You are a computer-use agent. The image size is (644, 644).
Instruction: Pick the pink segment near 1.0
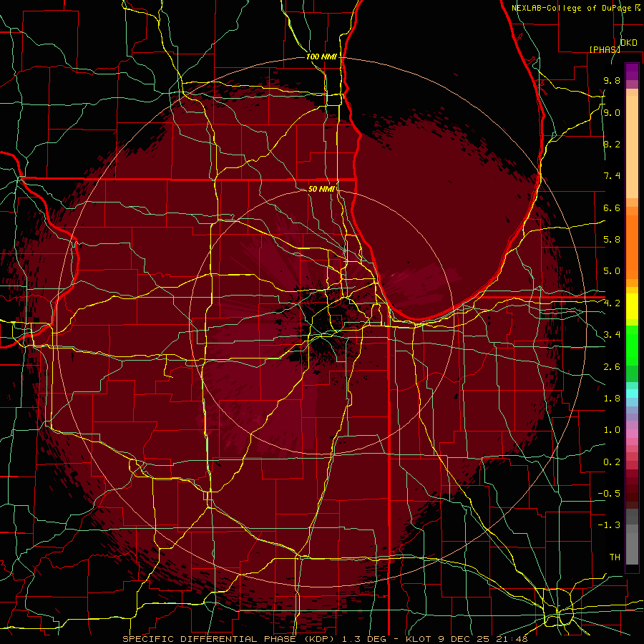pos(632,433)
